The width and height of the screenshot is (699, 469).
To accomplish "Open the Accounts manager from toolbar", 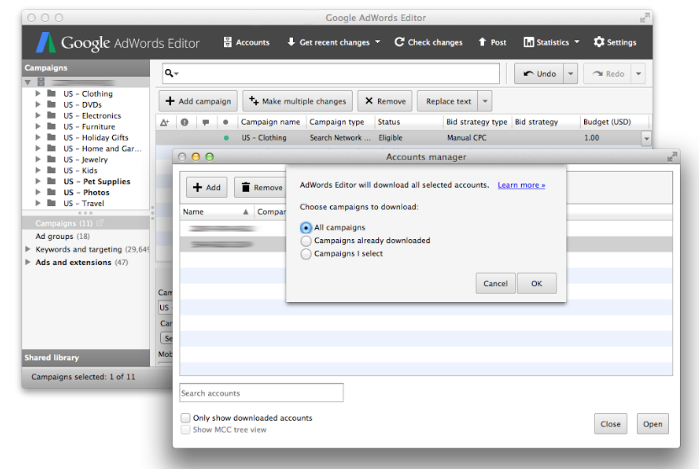I will point(246,43).
